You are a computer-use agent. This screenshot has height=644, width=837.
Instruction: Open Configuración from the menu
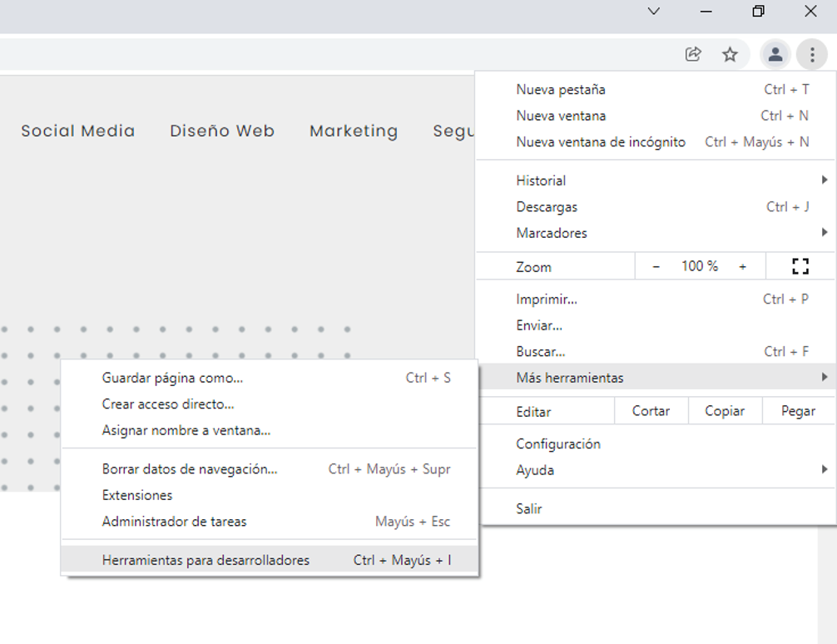557,444
